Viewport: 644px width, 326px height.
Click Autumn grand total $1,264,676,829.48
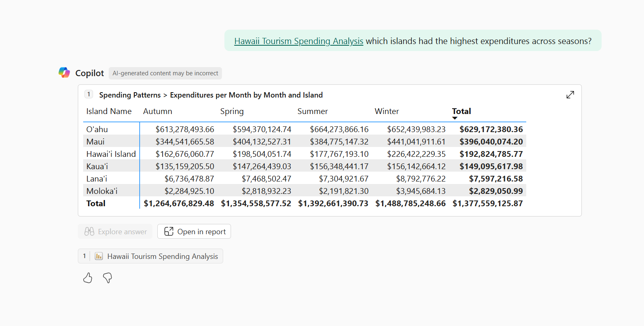tap(179, 203)
